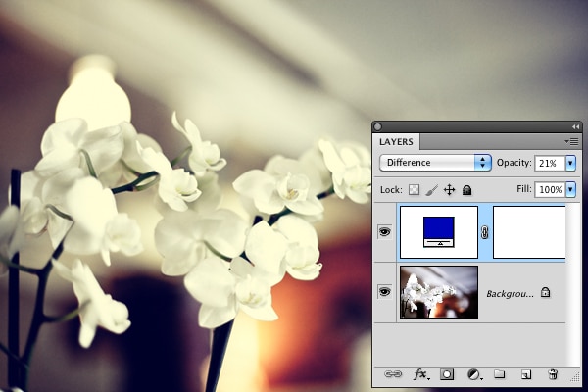Select the white layer mask thumbnail

[529, 232]
